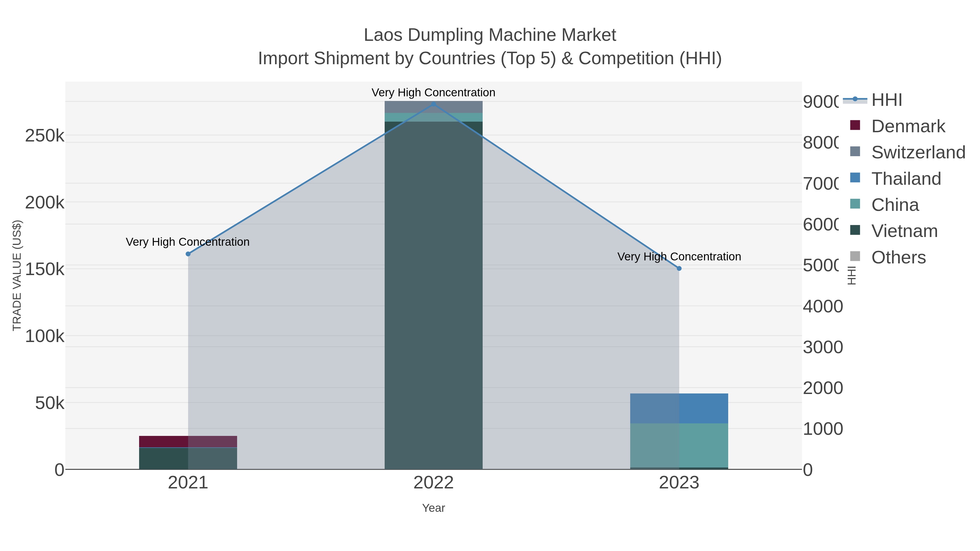Click the 200k y-axis tick label
The image size is (980, 551).
[x=45, y=203]
